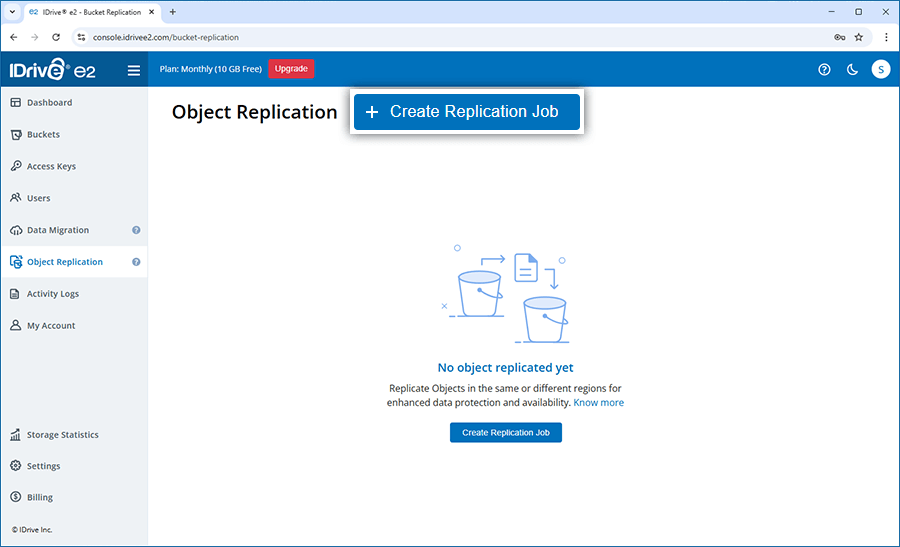
Task: Open user profile avatar menu
Action: tap(880, 69)
